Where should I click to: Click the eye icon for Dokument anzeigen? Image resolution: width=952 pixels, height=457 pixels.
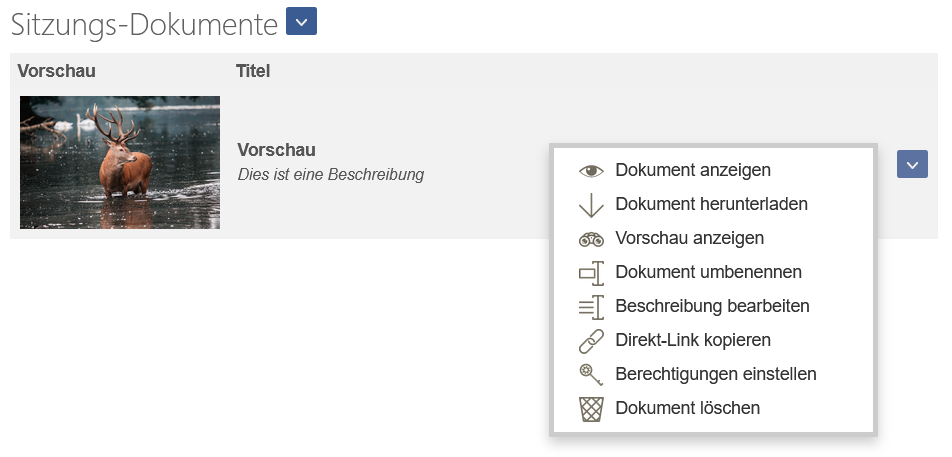click(591, 171)
